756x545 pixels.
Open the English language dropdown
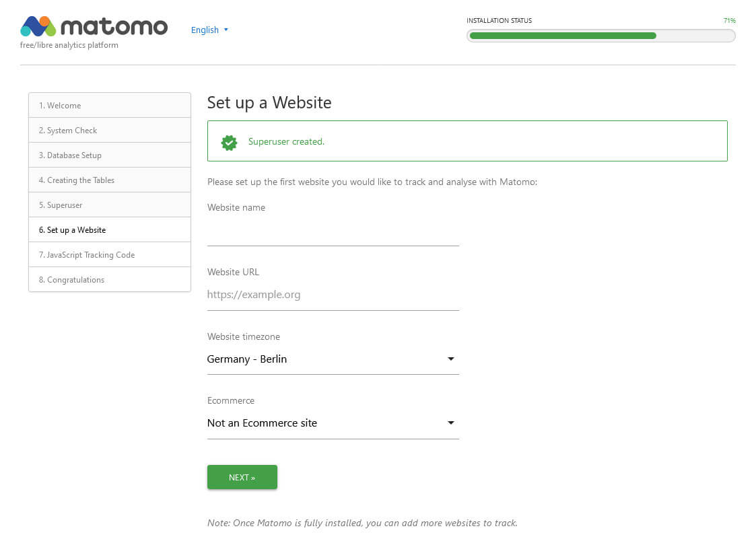point(209,30)
